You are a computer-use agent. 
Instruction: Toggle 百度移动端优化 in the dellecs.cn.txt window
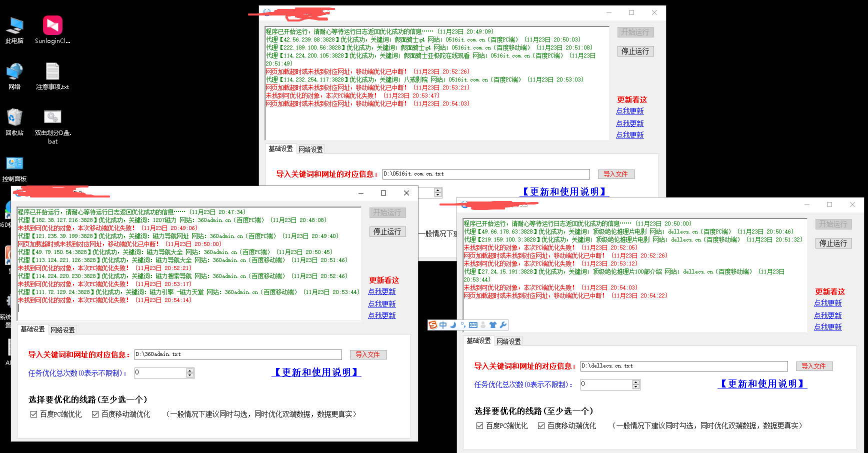tap(541, 426)
